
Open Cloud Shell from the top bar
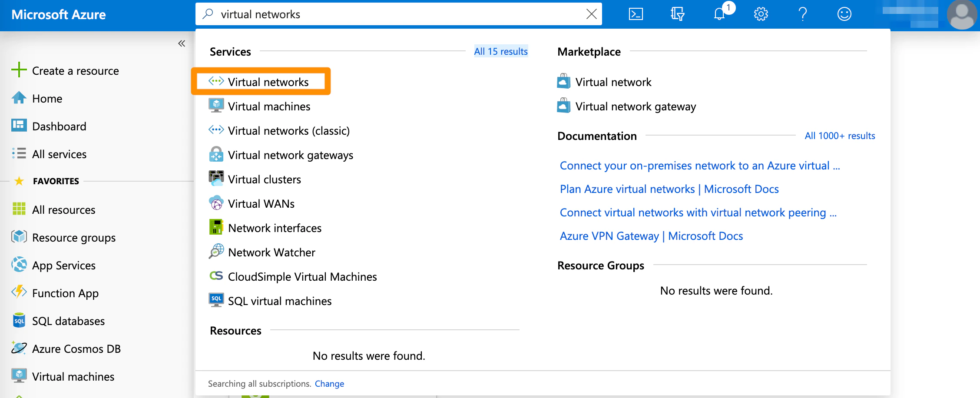[636, 14]
